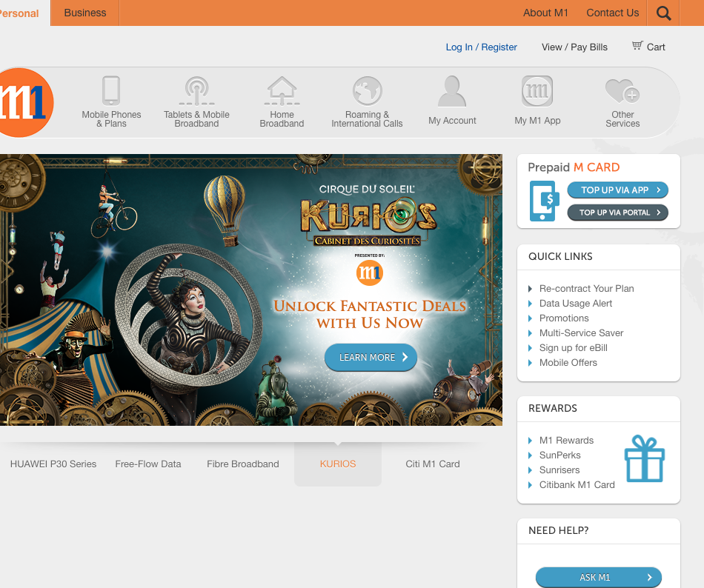Click the Rewards gift box icon
Image resolution: width=704 pixels, height=588 pixels.
[x=644, y=458]
